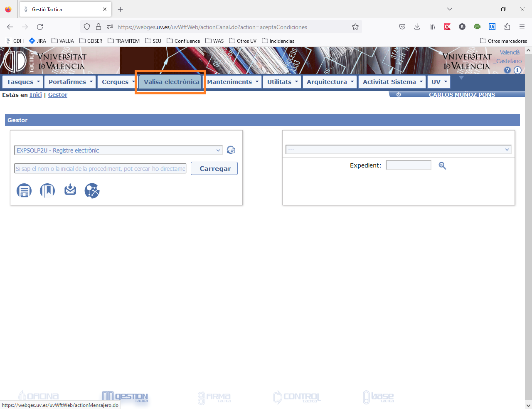Click the procedure name search field
Screen dimensions: 532x409
100,169
